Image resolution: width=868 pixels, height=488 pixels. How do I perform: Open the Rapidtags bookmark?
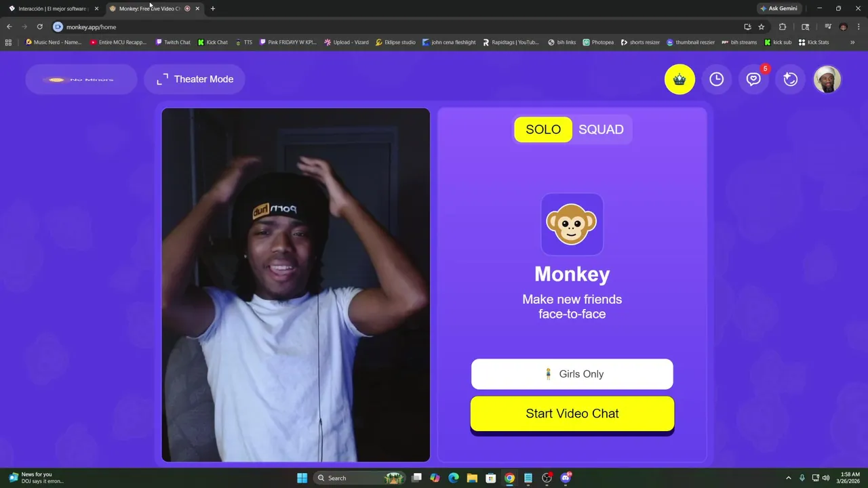[511, 42]
